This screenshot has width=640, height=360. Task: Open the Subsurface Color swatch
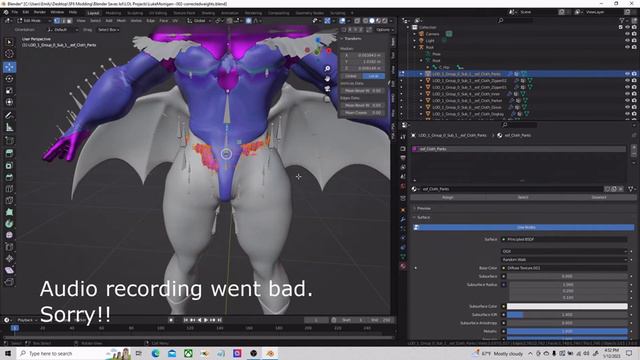(x=567, y=306)
